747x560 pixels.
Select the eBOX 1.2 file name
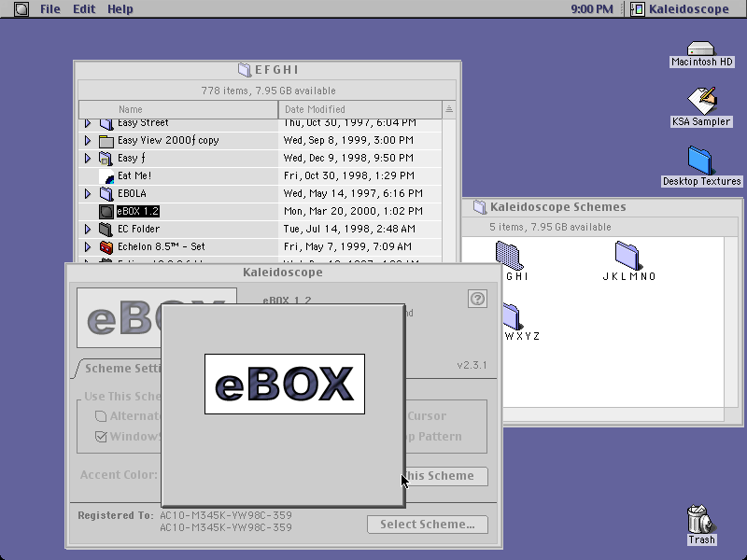pos(138,212)
